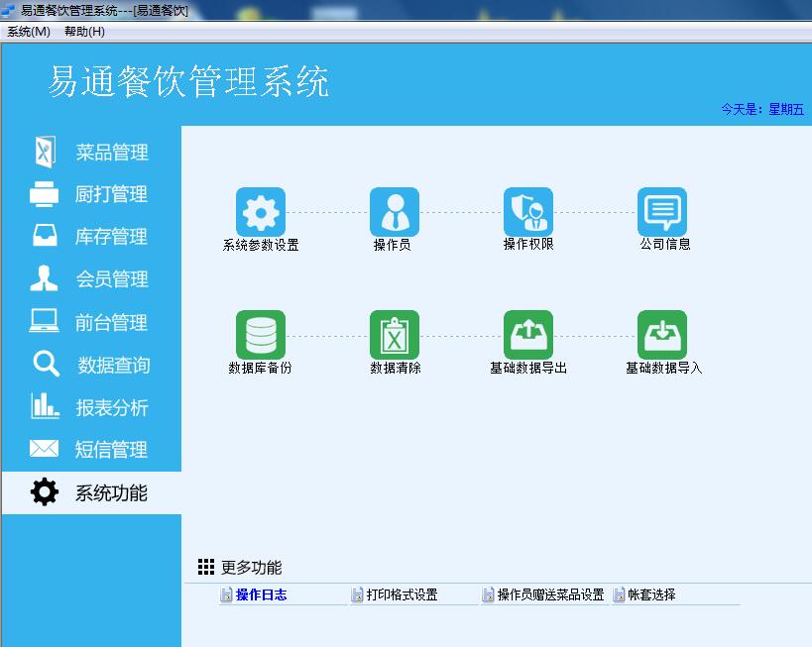Open 基础数据导入 import icon
Screen dimensions: 812x647
[x=662, y=334]
